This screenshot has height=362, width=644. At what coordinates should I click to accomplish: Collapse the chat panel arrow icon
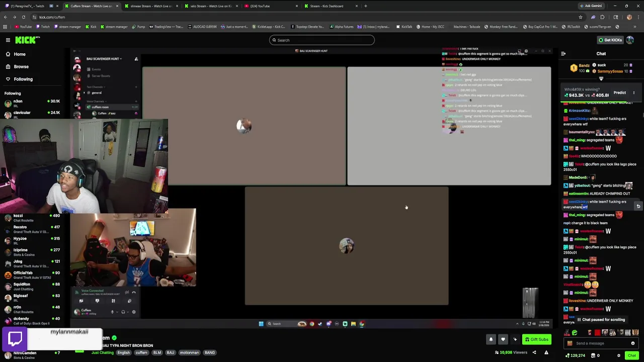pyautogui.click(x=563, y=53)
